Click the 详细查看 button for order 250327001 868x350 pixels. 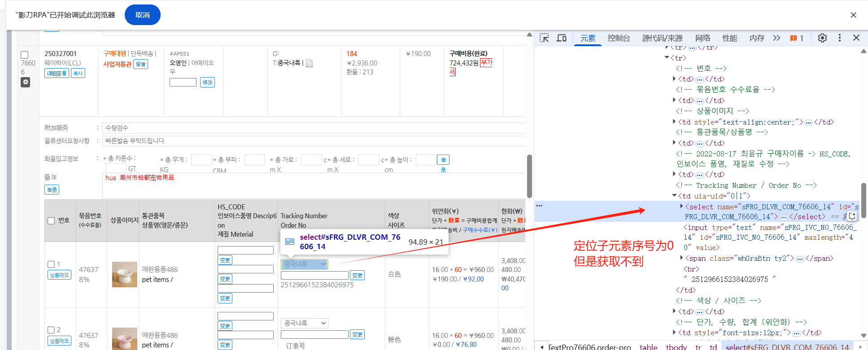point(57,73)
